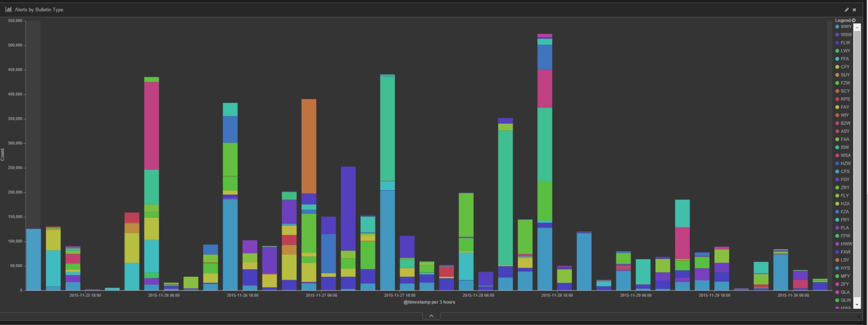Toggle the WWY series in the legend
This screenshot has width=868, height=325.
(x=846, y=27)
